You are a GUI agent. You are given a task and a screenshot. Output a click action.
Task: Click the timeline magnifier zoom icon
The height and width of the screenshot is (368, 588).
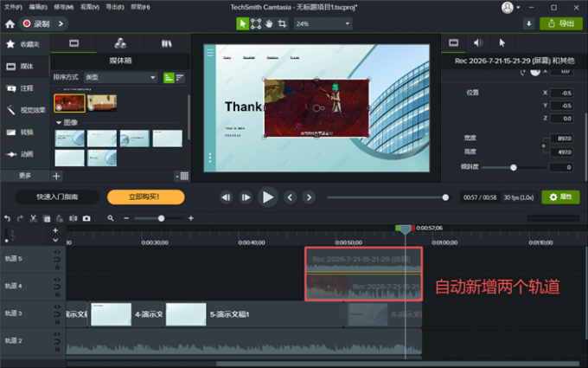tap(111, 218)
